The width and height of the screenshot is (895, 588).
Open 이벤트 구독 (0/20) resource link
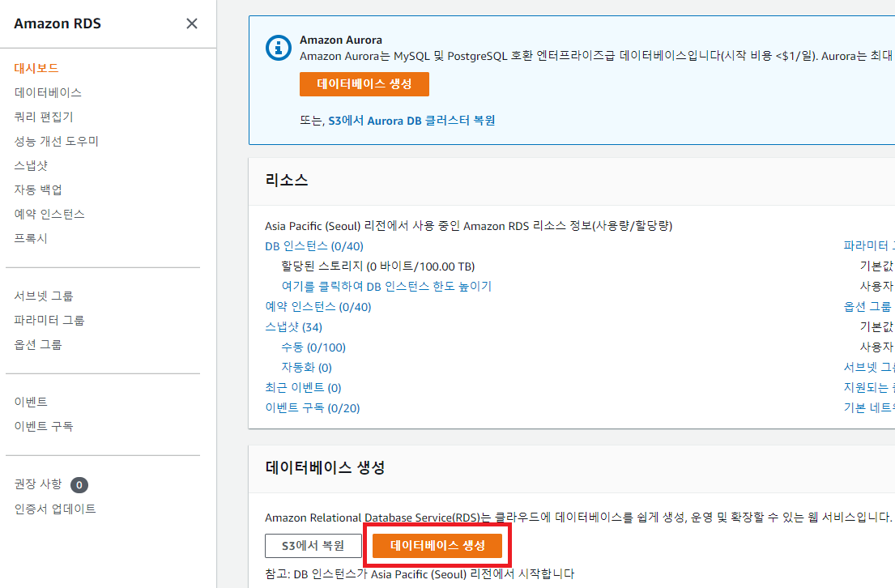click(312, 407)
